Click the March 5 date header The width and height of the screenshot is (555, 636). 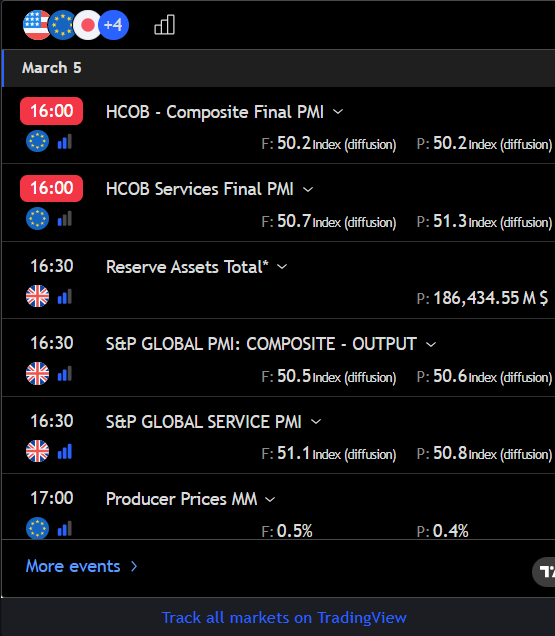[x=52, y=68]
